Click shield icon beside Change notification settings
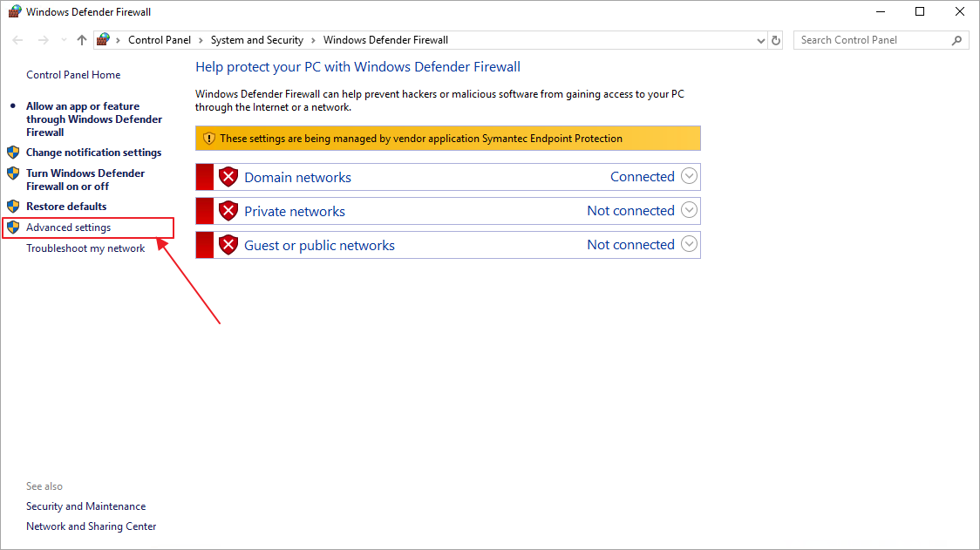Image resolution: width=980 pixels, height=550 pixels. pos(13,153)
